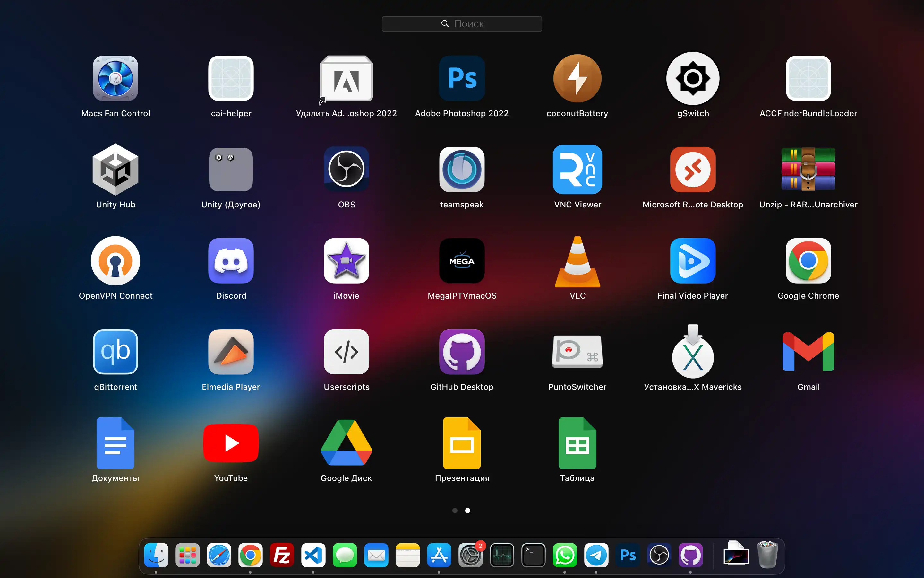The width and height of the screenshot is (924, 578).
Task: Open OBS from the Dock
Action: (x=659, y=555)
